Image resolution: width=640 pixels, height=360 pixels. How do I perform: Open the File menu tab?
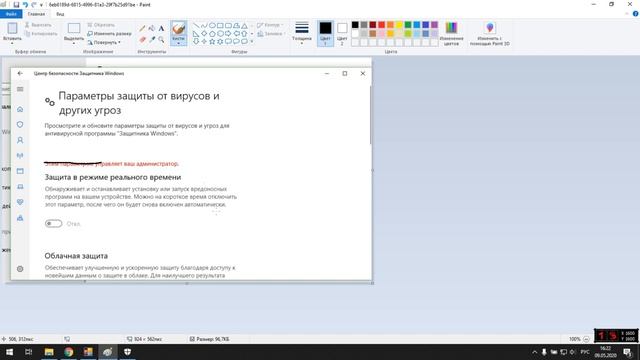[x=11, y=14]
